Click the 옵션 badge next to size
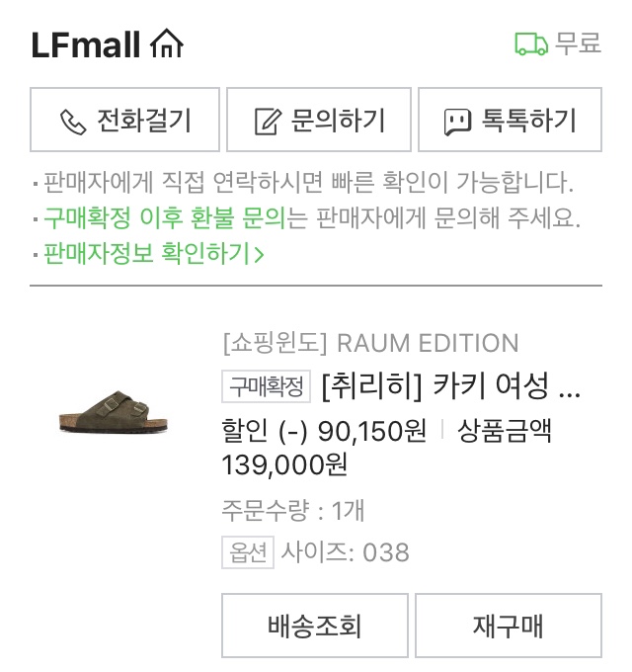Viewport: 632px width, 672px height. click(247, 552)
